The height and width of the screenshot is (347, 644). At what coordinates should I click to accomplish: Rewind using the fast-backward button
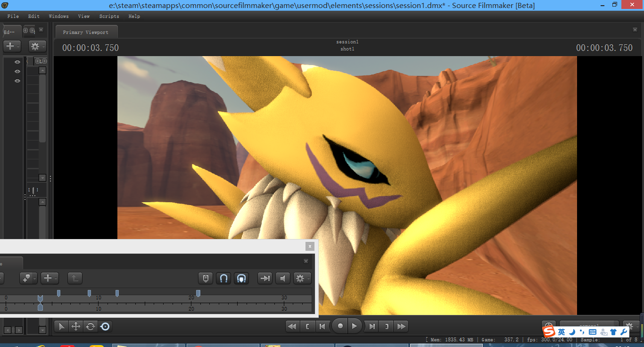coord(292,326)
